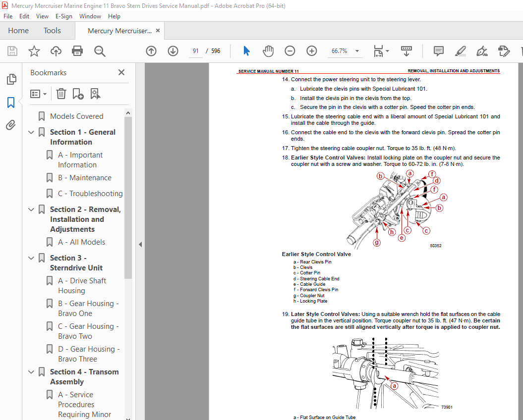
Task: Open the Window menu
Action: tap(90, 16)
